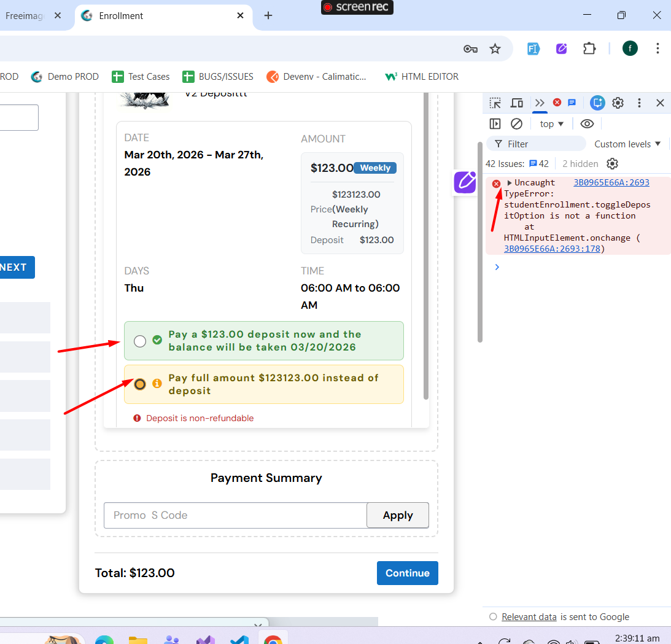Screen dimensions: 671x644
Task: Click the purple pencil extension in toolbar
Action: pos(562,48)
